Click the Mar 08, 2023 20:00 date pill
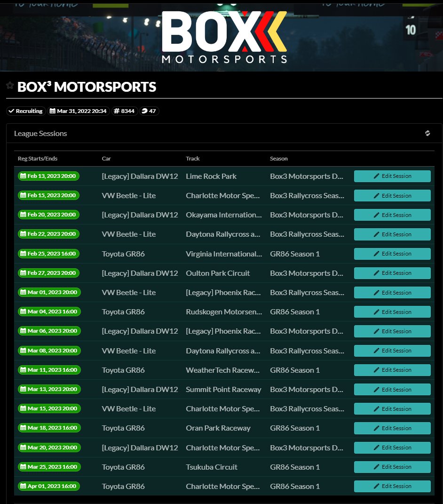Screen dimensions: 443x504 49,351
